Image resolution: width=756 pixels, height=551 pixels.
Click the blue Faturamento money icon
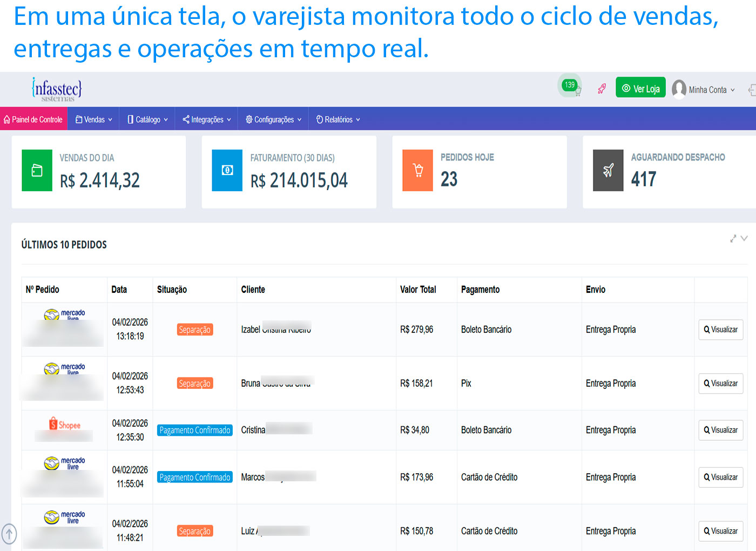coord(227,171)
